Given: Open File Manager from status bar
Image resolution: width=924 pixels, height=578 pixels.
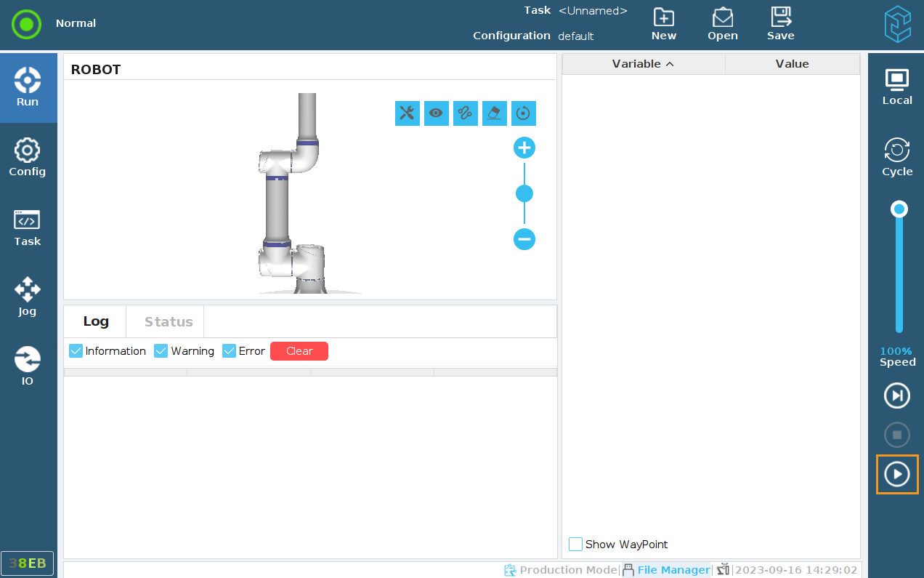Looking at the screenshot, I should [666, 570].
